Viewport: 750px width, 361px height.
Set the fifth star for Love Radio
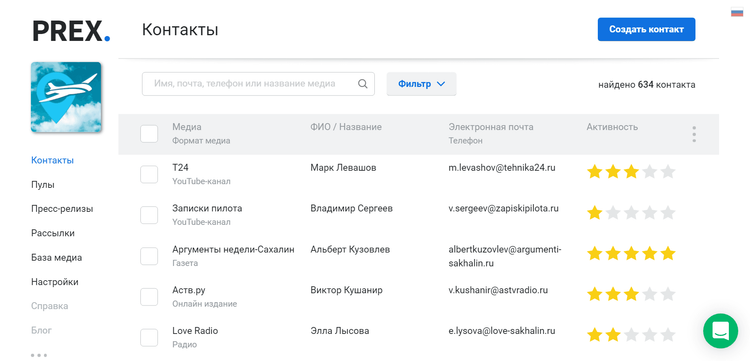click(x=667, y=335)
